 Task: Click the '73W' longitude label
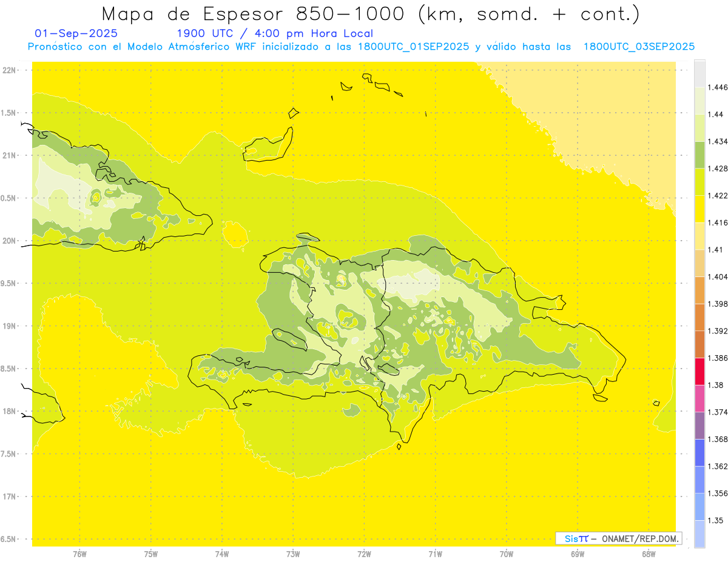293,554
